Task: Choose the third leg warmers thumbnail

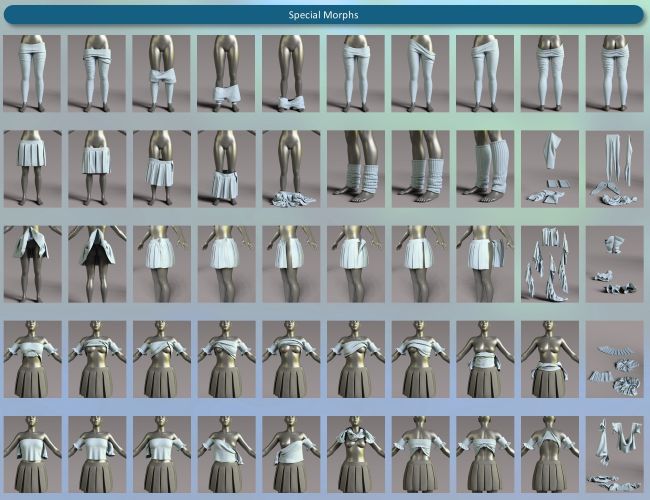Action: (486, 166)
